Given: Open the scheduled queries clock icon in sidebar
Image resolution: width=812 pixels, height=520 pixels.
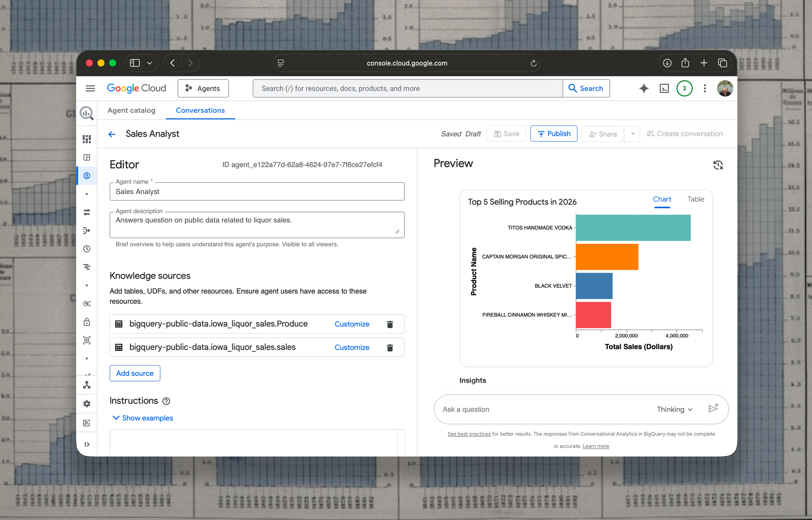Looking at the screenshot, I should [87, 249].
